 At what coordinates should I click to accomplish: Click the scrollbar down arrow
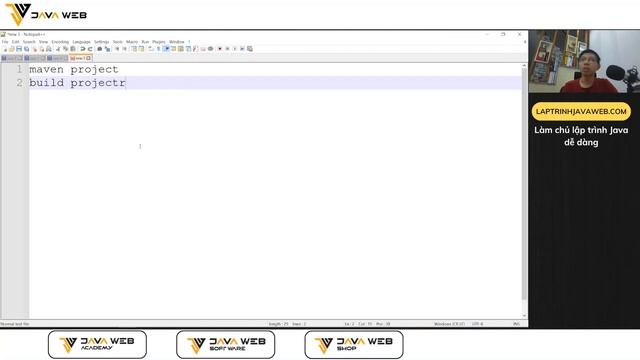[x=524, y=316]
